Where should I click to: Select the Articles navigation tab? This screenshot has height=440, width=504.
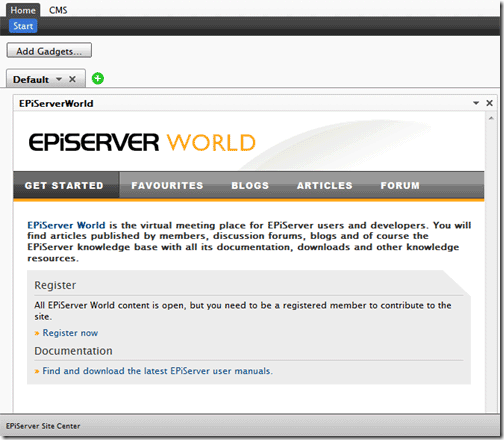click(324, 185)
